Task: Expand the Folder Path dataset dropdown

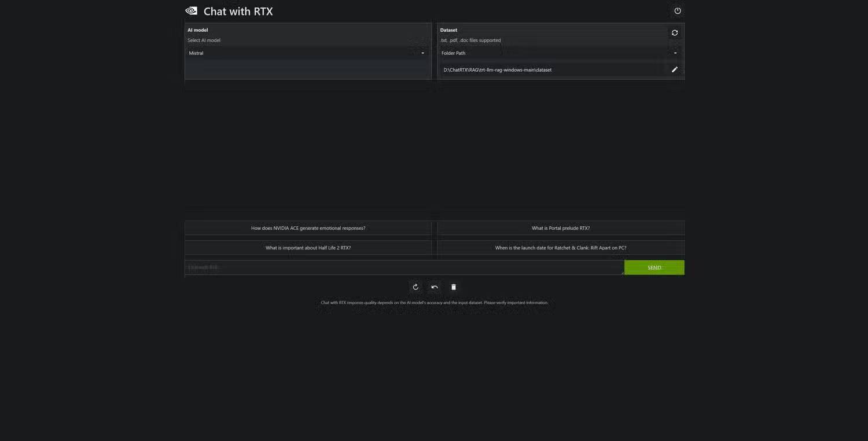Action: pos(561,53)
